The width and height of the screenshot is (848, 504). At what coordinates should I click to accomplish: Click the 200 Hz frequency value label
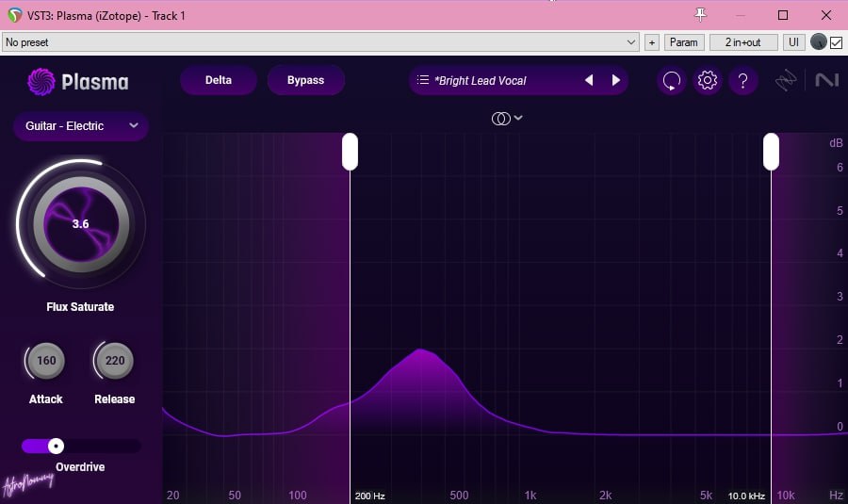370,496
